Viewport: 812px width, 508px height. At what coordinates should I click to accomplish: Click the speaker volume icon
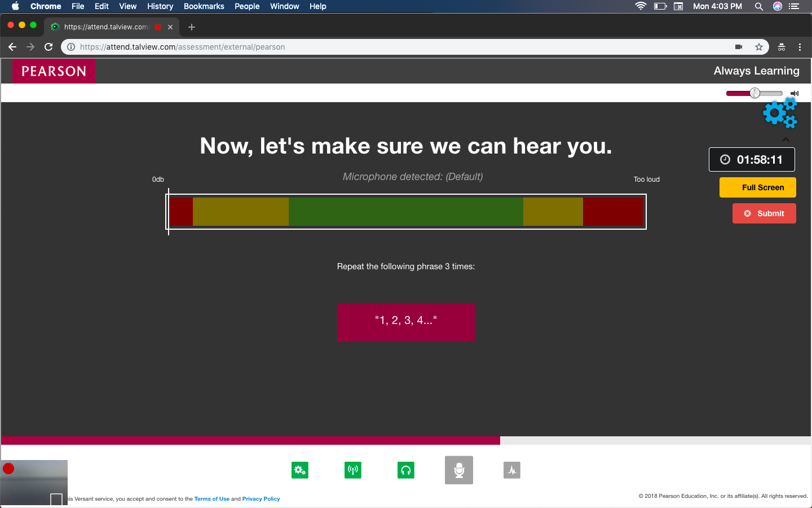pyautogui.click(x=795, y=93)
